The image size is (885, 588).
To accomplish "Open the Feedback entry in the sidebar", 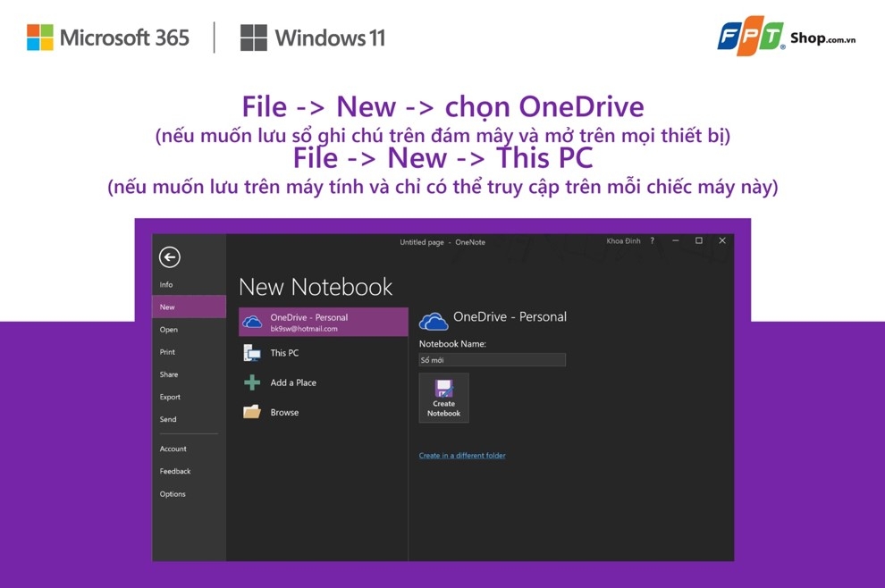I will pyautogui.click(x=174, y=471).
